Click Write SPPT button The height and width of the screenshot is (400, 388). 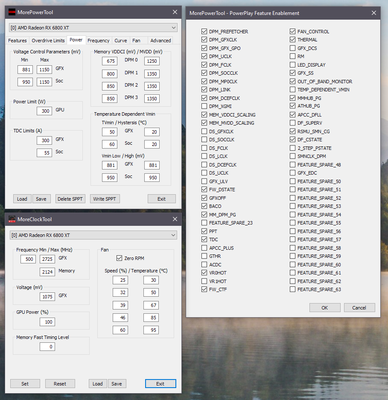coord(105,199)
